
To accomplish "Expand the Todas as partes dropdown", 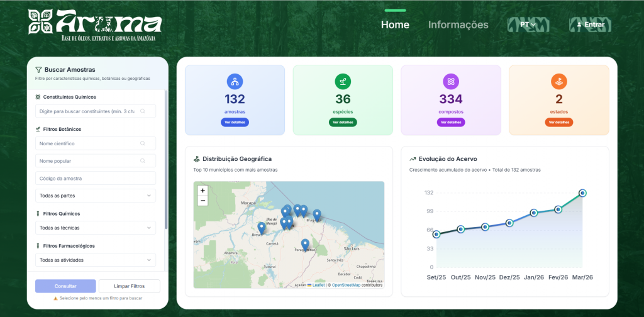I will coord(96,196).
